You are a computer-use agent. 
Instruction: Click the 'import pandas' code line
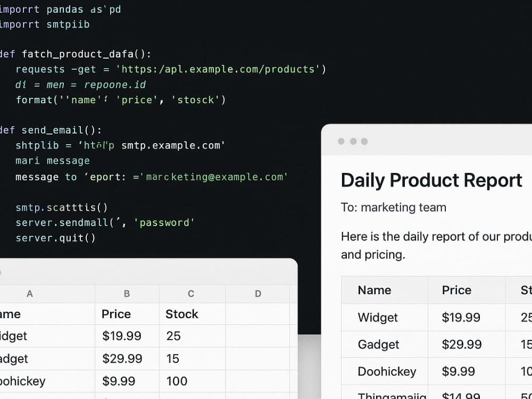click(60, 9)
